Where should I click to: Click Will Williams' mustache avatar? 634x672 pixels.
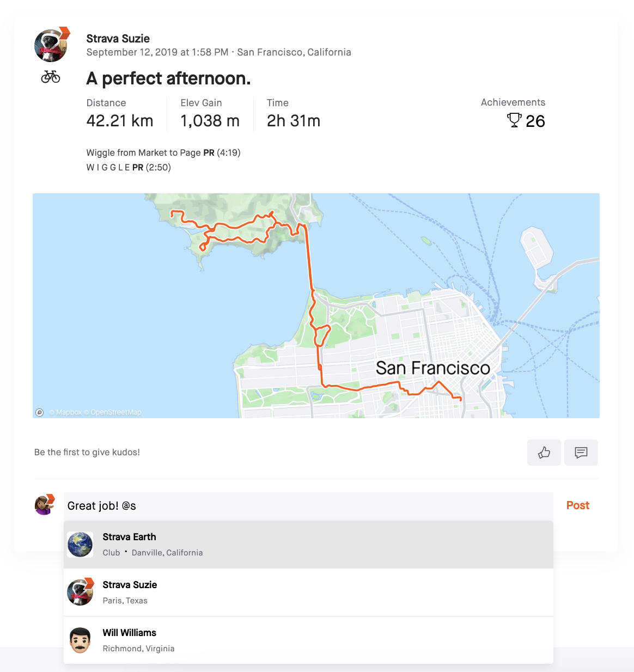coord(80,640)
